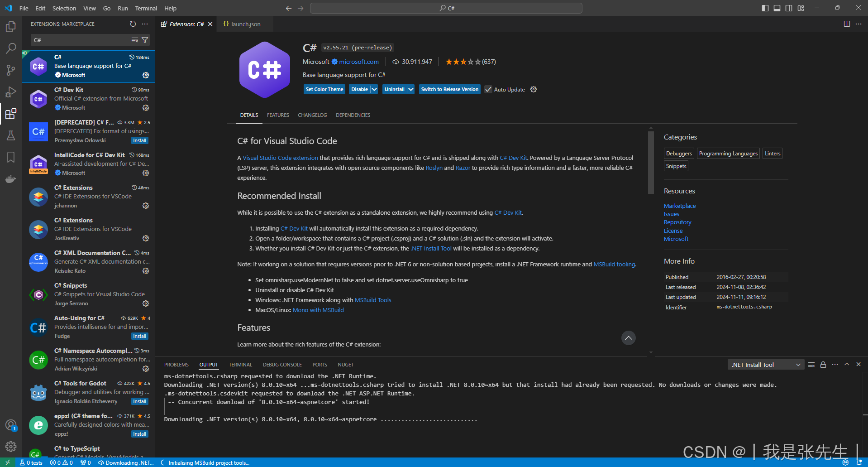Open the Repository resource link
Image resolution: width=868 pixels, height=467 pixels.
click(677, 222)
